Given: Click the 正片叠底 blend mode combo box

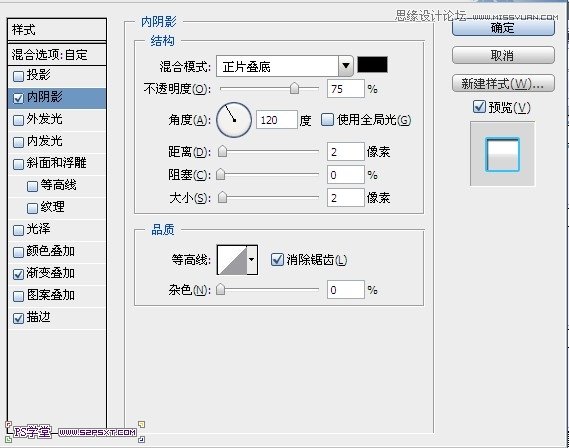Looking at the screenshot, I should (284, 66).
